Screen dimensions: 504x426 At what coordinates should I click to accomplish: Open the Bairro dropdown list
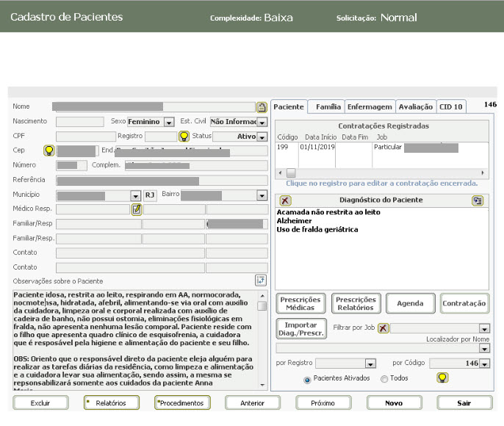click(x=262, y=195)
